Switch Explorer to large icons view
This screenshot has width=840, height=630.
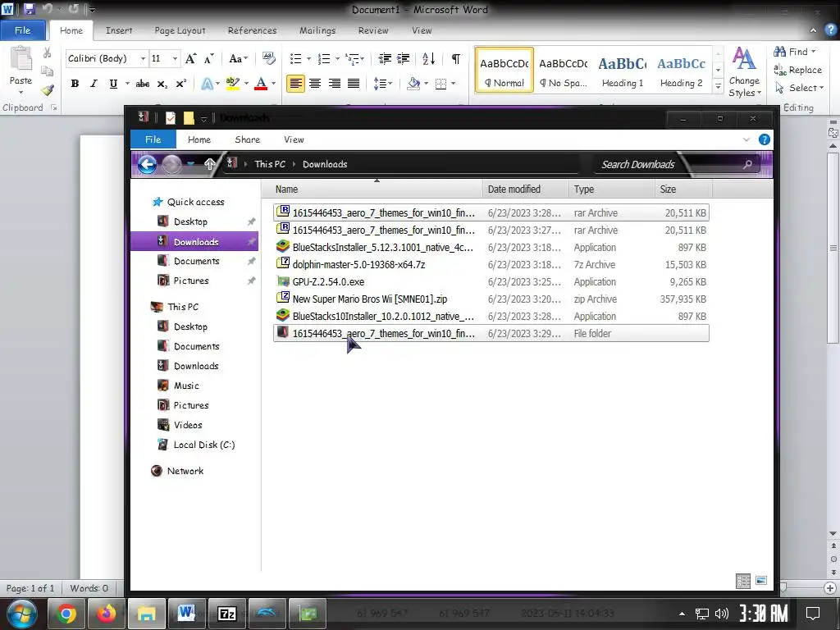[x=761, y=581]
